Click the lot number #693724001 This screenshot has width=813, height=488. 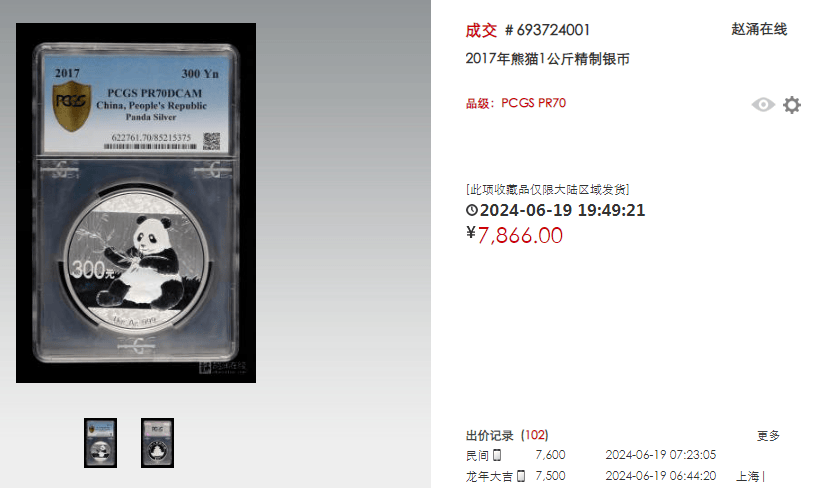coord(548,30)
